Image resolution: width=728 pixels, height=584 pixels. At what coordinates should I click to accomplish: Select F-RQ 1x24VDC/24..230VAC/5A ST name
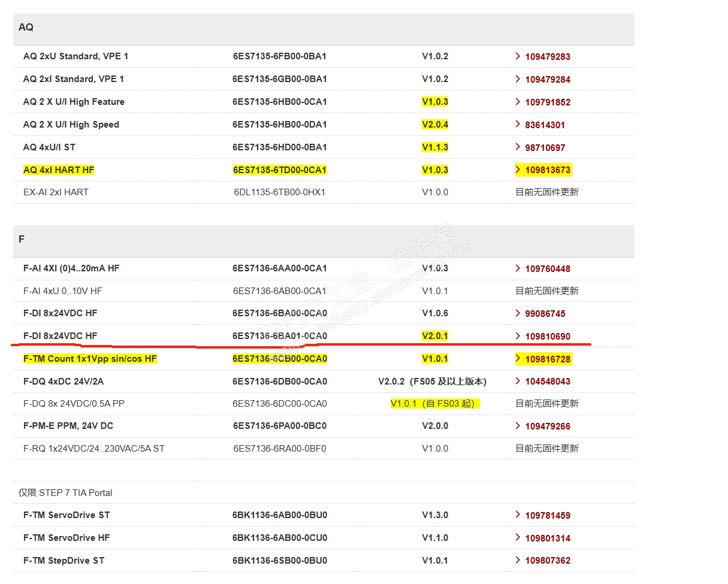pos(94,448)
